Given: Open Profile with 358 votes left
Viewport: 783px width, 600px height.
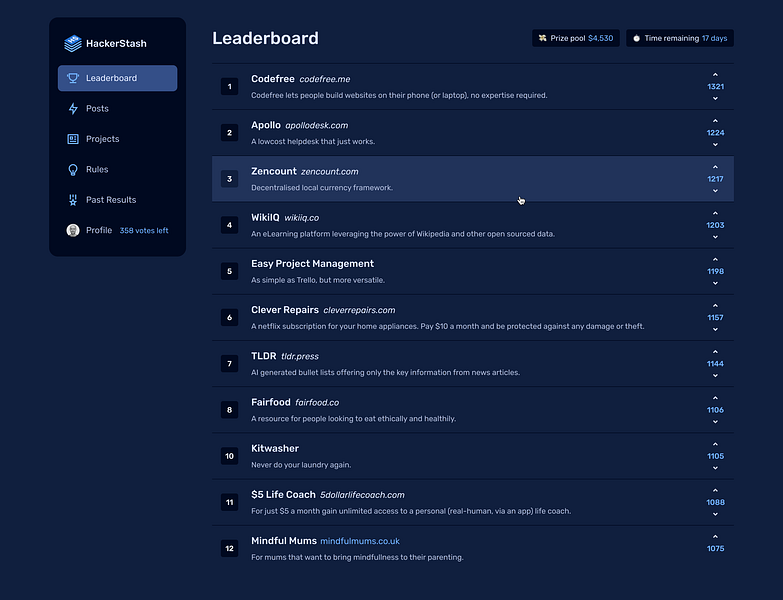Looking at the screenshot, I should [117, 231].
